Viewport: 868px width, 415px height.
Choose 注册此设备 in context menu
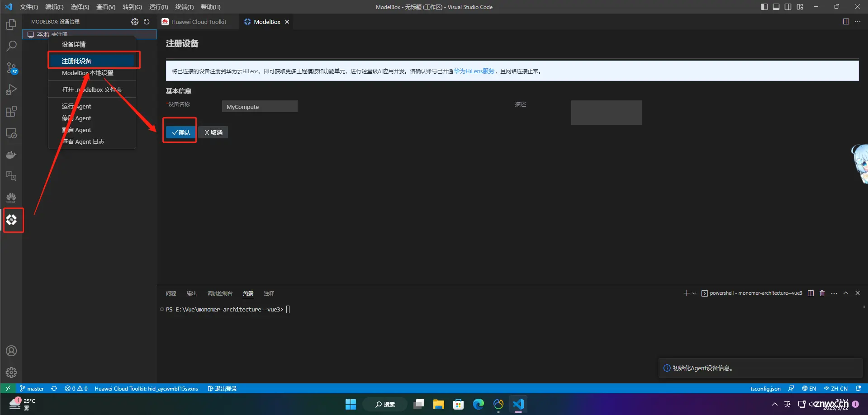click(92, 61)
